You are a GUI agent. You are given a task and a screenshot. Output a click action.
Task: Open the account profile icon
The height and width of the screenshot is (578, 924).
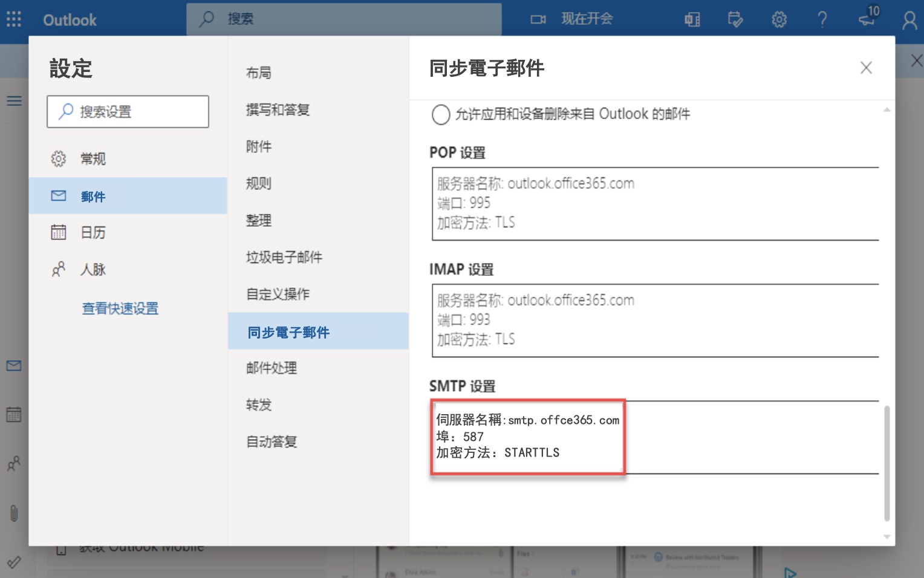909,21
